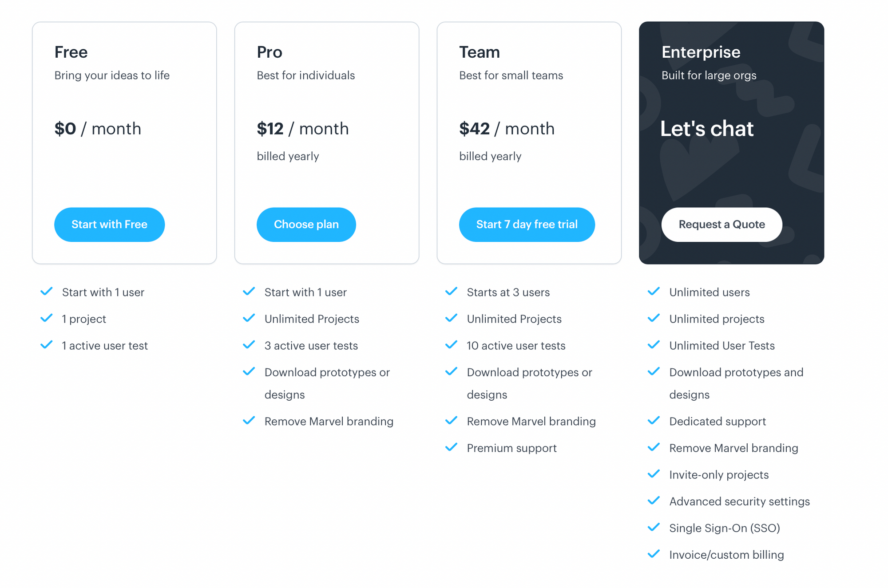The width and height of the screenshot is (888, 588).
Task: Click checkmark beside Dedicated support
Action: [x=654, y=421]
